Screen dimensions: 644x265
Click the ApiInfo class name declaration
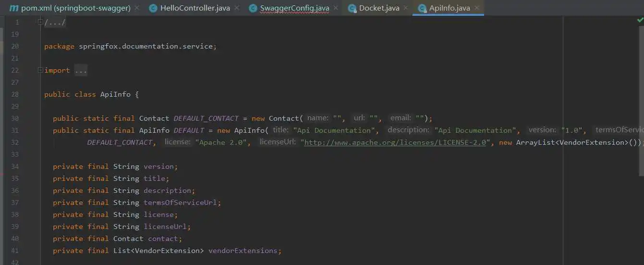pyautogui.click(x=115, y=94)
